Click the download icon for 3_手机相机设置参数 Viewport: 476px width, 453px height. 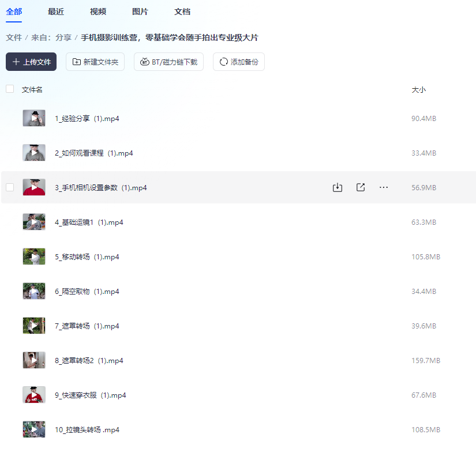coord(338,187)
